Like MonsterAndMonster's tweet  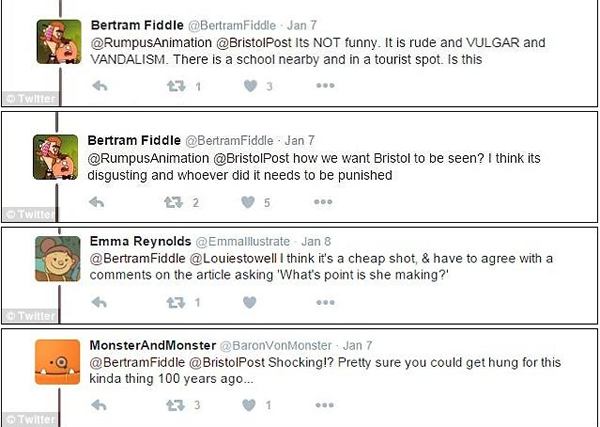[249, 405]
